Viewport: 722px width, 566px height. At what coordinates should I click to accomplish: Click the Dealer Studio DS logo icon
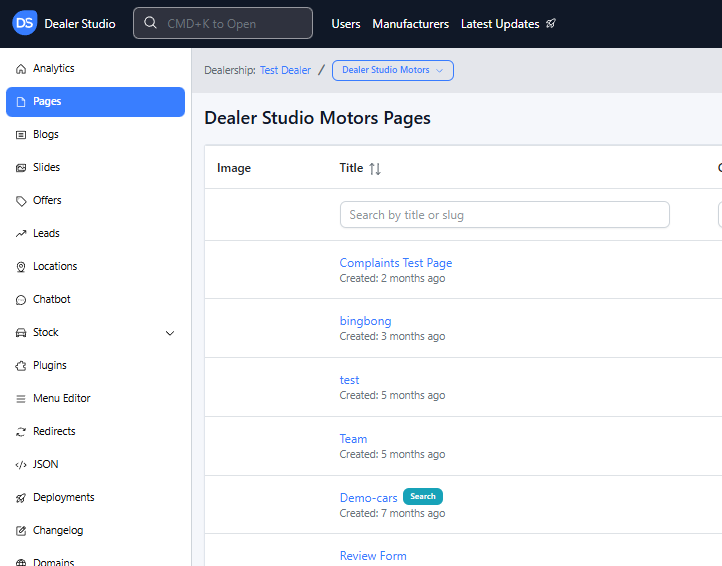[25, 23]
